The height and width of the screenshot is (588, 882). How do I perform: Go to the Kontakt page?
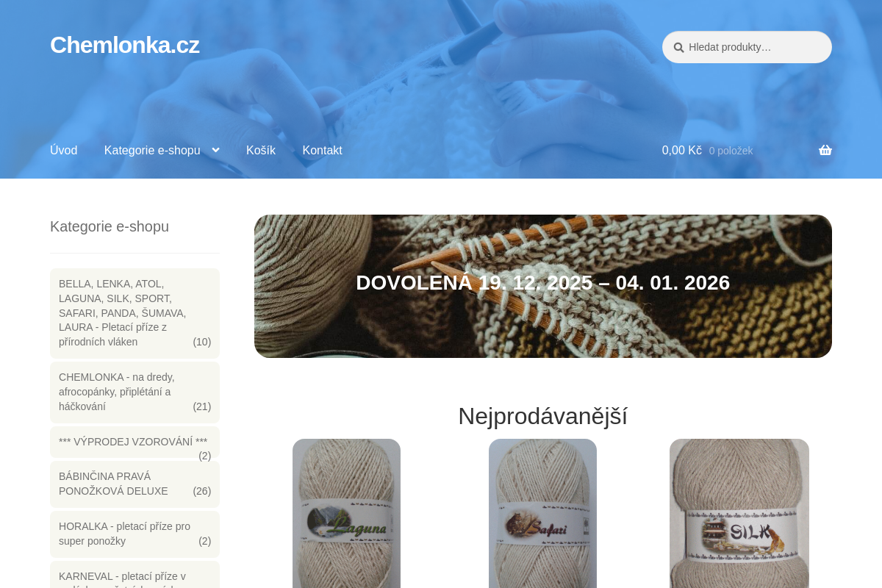(322, 150)
